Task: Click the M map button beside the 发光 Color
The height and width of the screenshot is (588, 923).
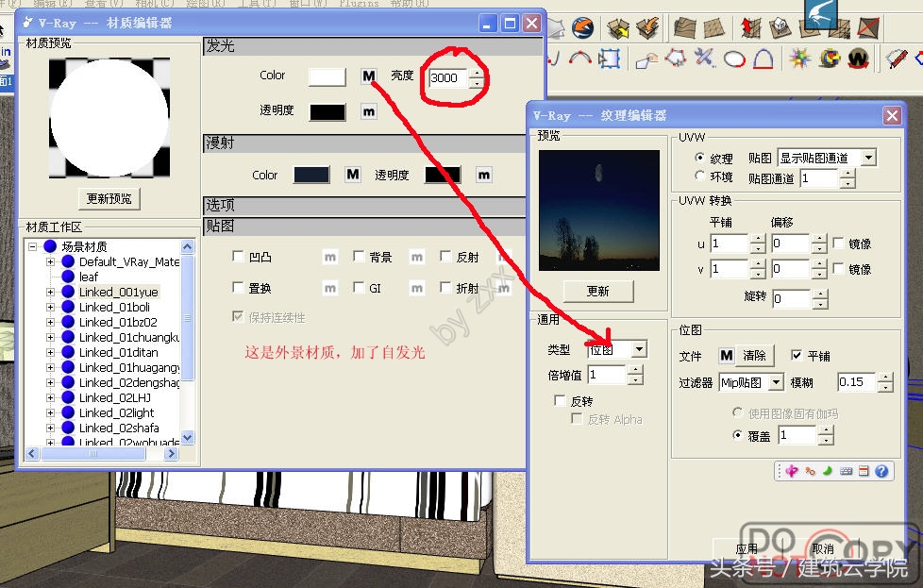Action: [x=368, y=76]
